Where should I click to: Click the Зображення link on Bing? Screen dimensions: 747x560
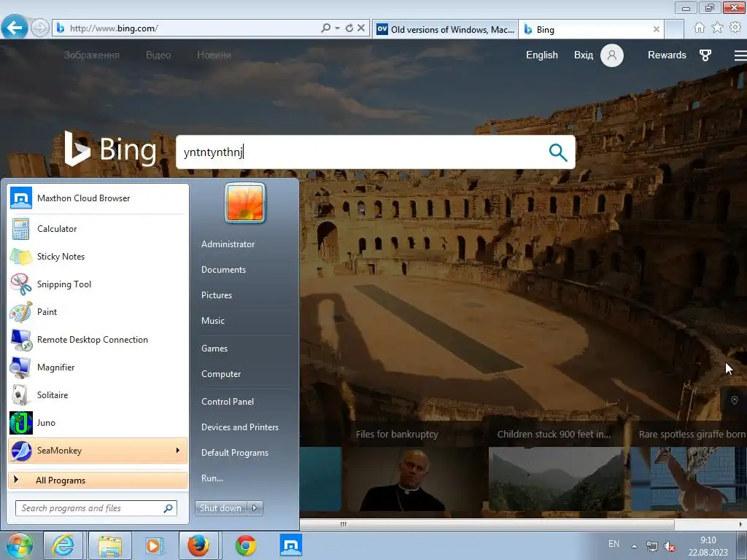click(91, 55)
